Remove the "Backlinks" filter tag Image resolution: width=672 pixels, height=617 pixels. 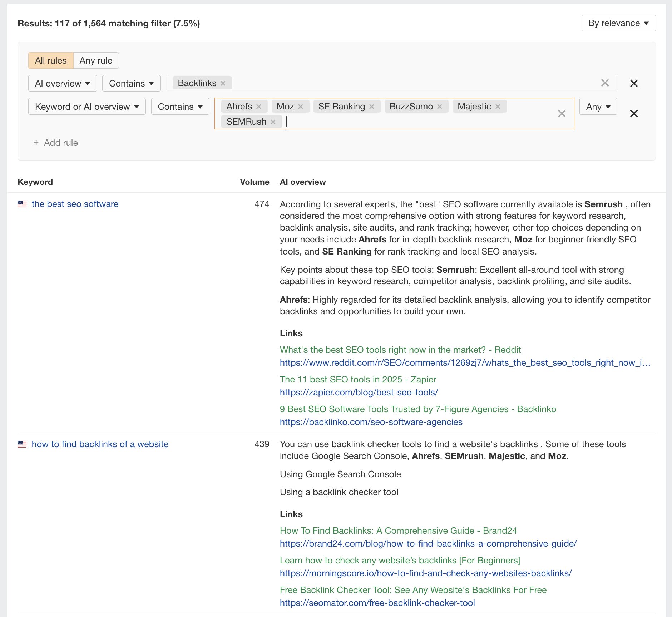coord(223,83)
